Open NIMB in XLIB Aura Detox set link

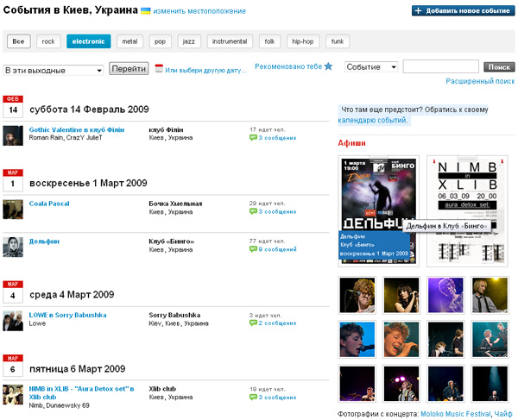click(x=81, y=393)
